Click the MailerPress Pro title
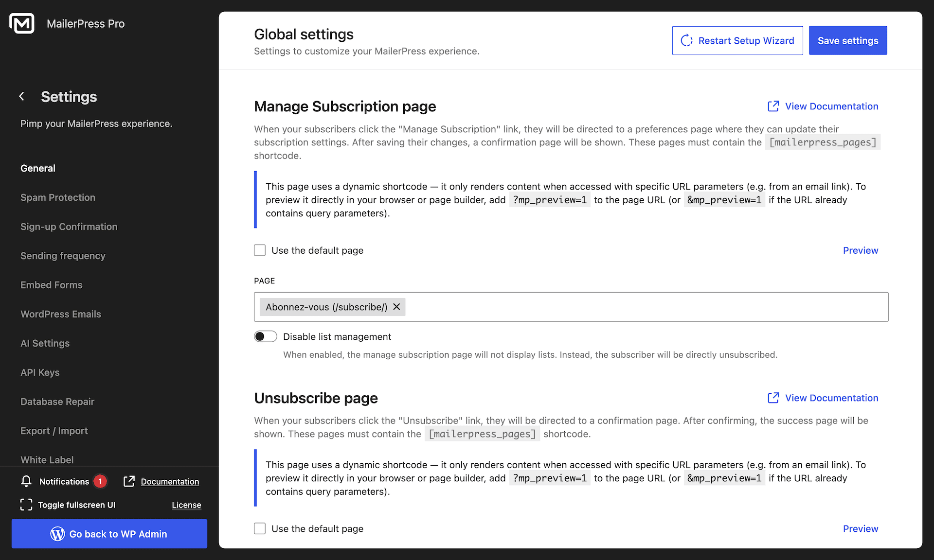Image resolution: width=934 pixels, height=560 pixels. pyautogui.click(x=86, y=23)
